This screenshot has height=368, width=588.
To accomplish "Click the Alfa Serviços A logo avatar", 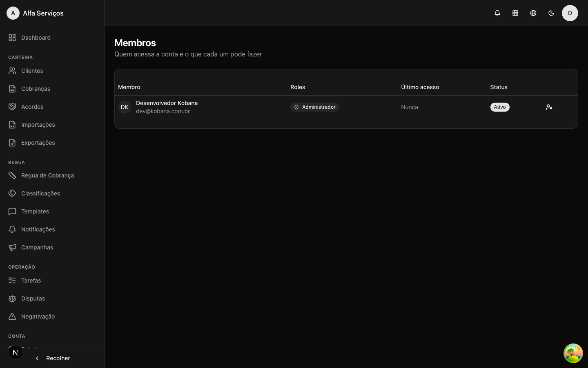I will click(13, 13).
